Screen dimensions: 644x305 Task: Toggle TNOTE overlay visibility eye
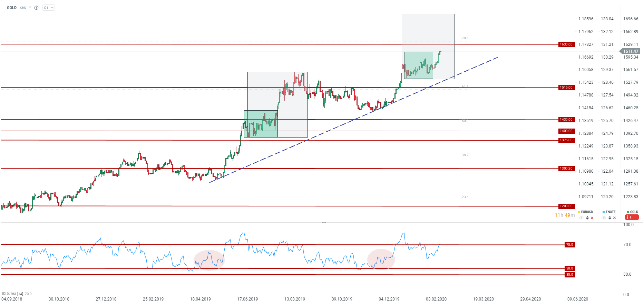604,218
